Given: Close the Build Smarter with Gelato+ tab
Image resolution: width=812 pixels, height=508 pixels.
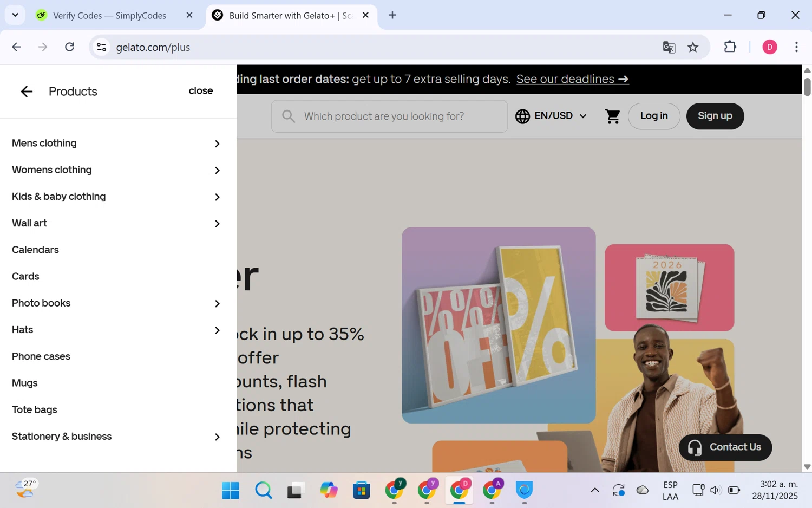Looking at the screenshot, I should pos(365,16).
